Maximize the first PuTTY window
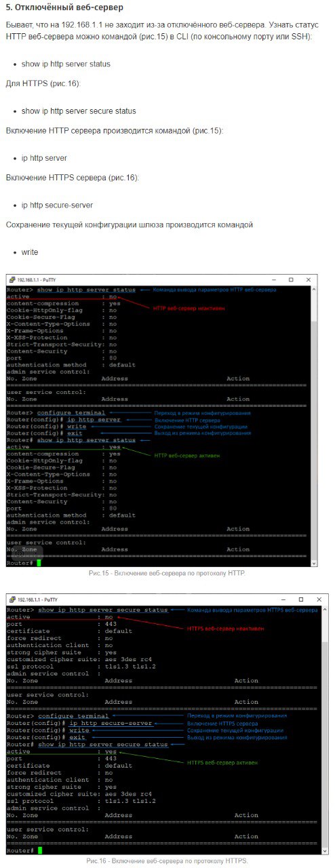Viewport: 335px width, 868px height. pyautogui.click(x=291, y=279)
